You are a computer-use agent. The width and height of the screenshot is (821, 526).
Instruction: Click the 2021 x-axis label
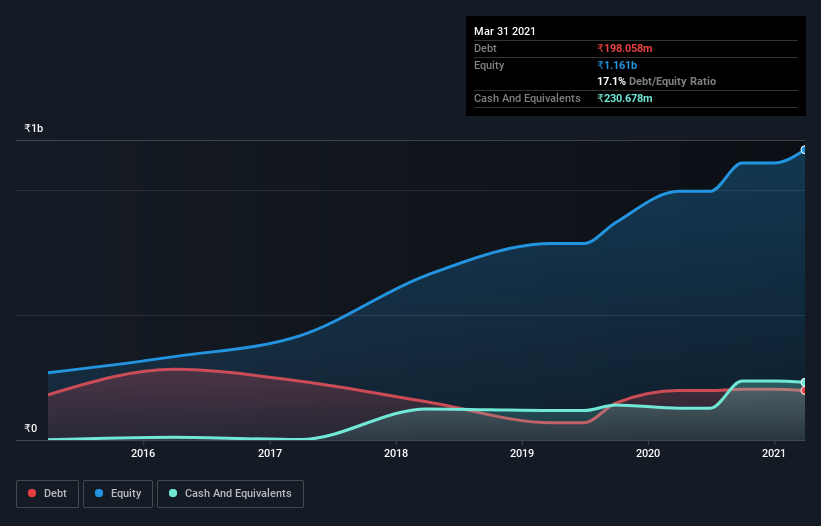click(774, 453)
